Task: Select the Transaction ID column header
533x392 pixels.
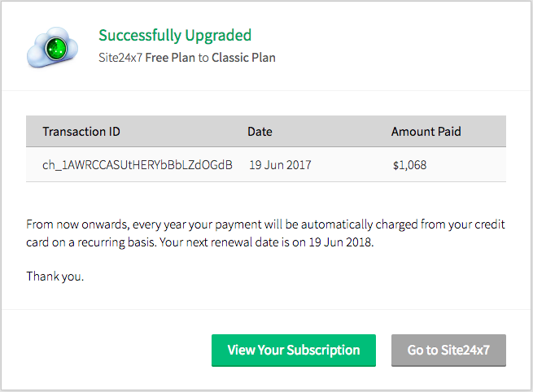Action: (81, 131)
